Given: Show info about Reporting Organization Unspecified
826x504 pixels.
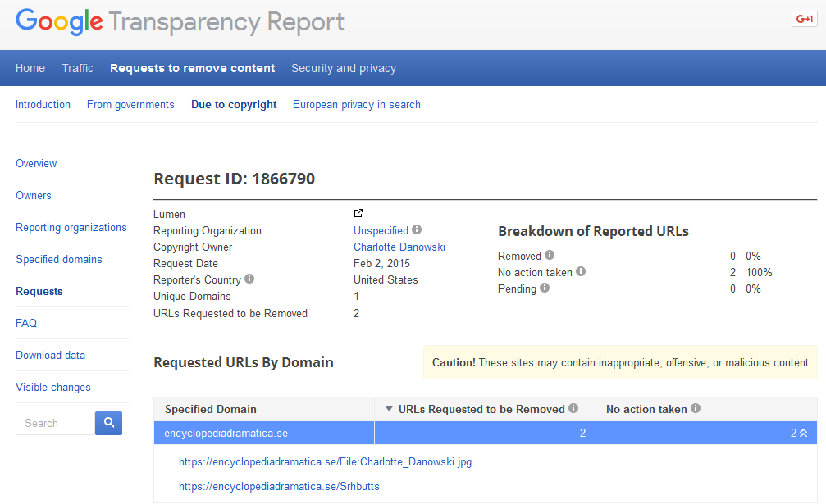Looking at the screenshot, I should pyautogui.click(x=417, y=229).
